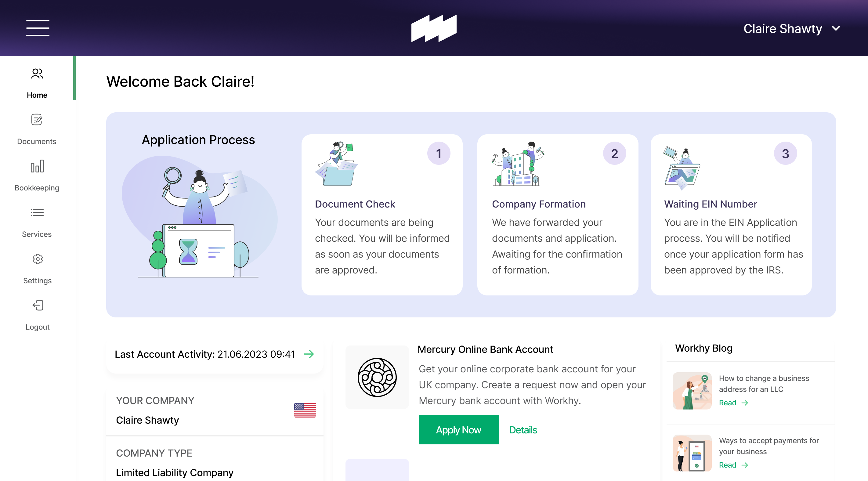Read the business address blog post

[x=733, y=403]
